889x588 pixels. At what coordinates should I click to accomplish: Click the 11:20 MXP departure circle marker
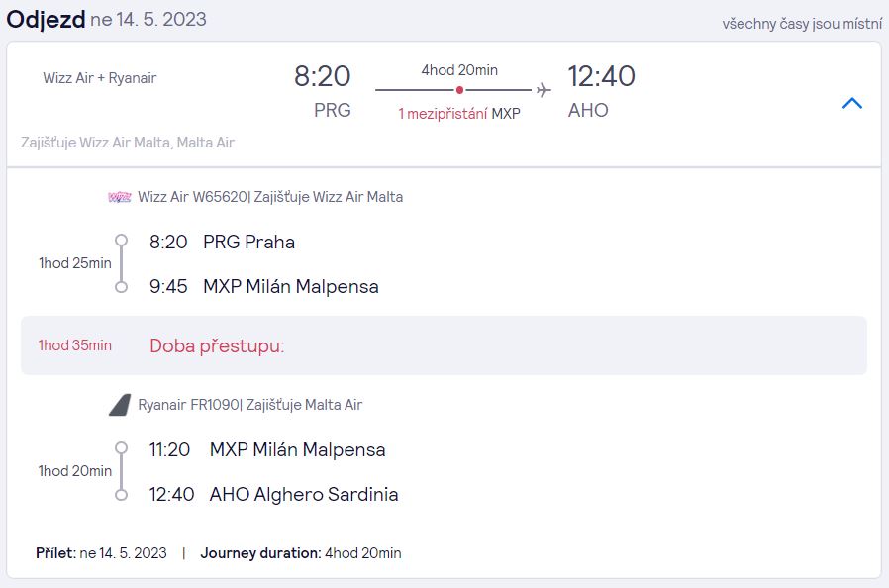pos(121,448)
